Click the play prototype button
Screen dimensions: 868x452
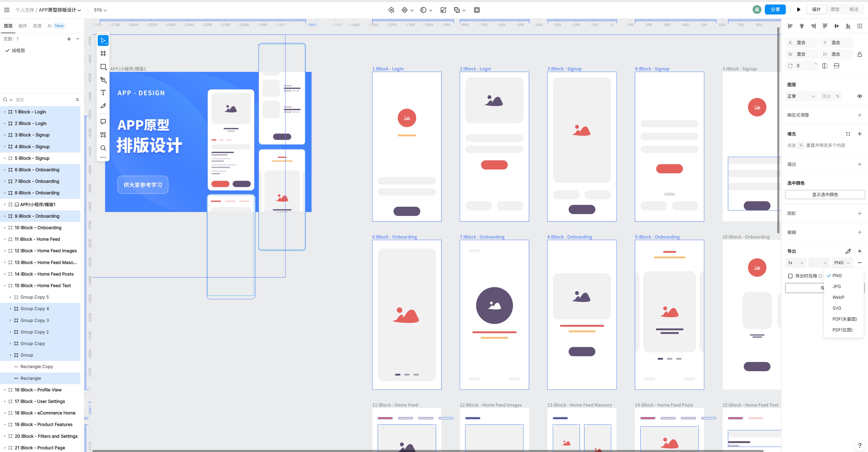click(798, 10)
